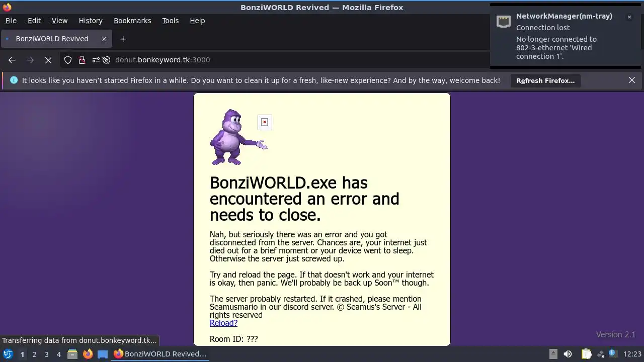Click the 'Room ID: ???' text
Screen dimensions: 644x362
[233, 339]
